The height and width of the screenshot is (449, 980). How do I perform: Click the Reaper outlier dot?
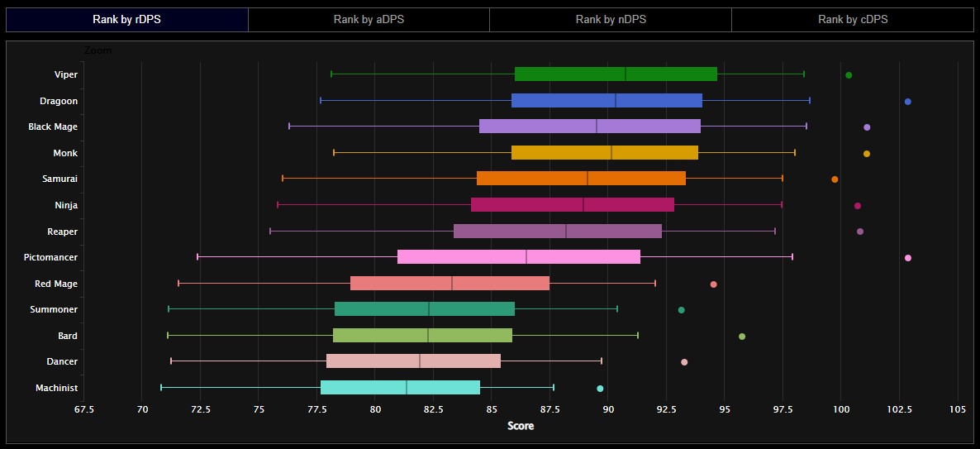(860, 232)
